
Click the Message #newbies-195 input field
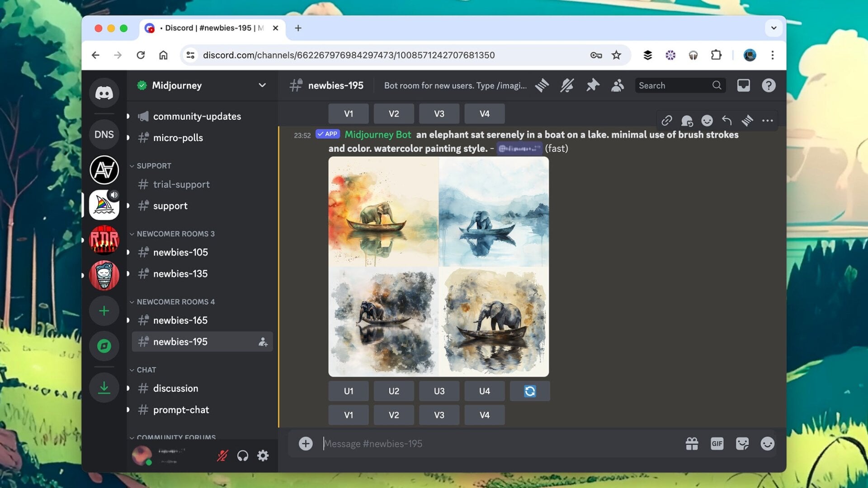[x=497, y=444]
